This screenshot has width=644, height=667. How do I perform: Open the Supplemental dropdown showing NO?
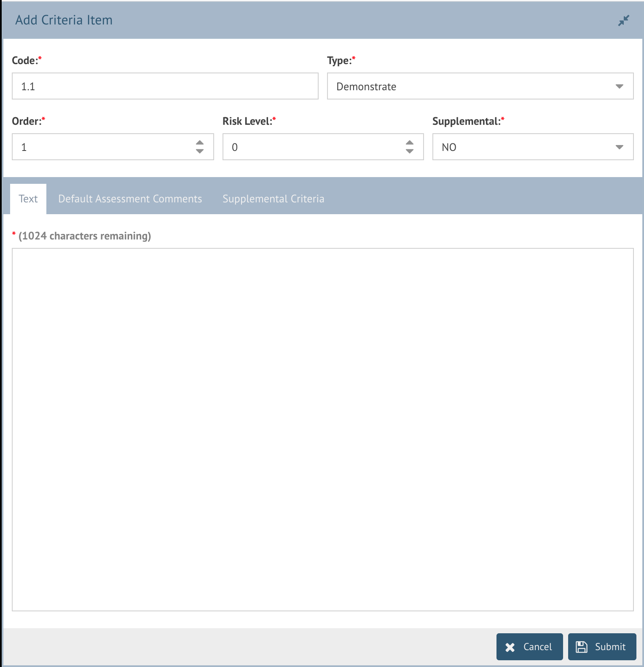click(533, 147)
